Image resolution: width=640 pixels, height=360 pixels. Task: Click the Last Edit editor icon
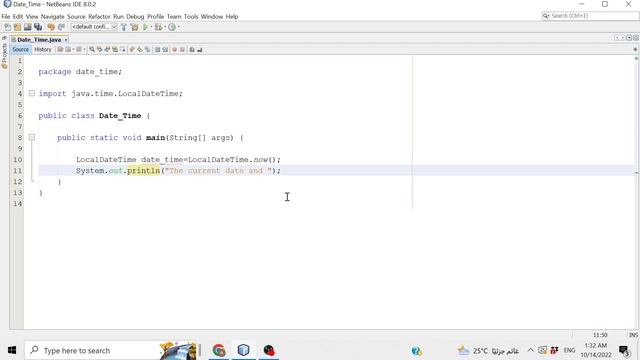coord(60,49)
